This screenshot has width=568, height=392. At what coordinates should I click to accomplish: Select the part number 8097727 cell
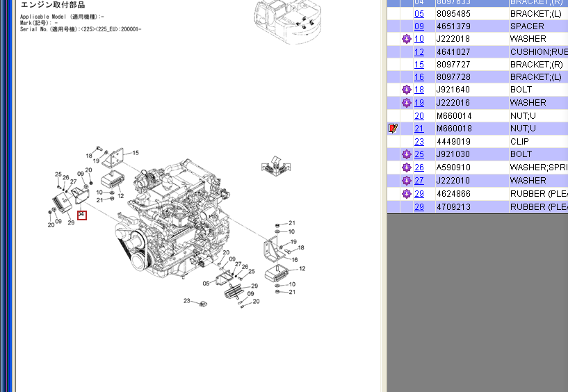click(453, 65)
